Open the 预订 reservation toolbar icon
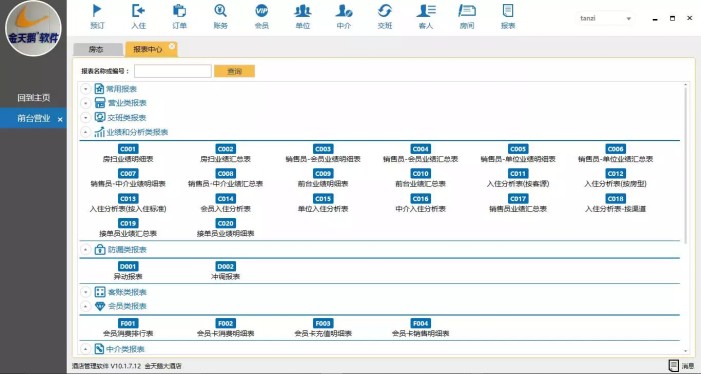This screenshot has width=701, height=374. coord(97,17)
